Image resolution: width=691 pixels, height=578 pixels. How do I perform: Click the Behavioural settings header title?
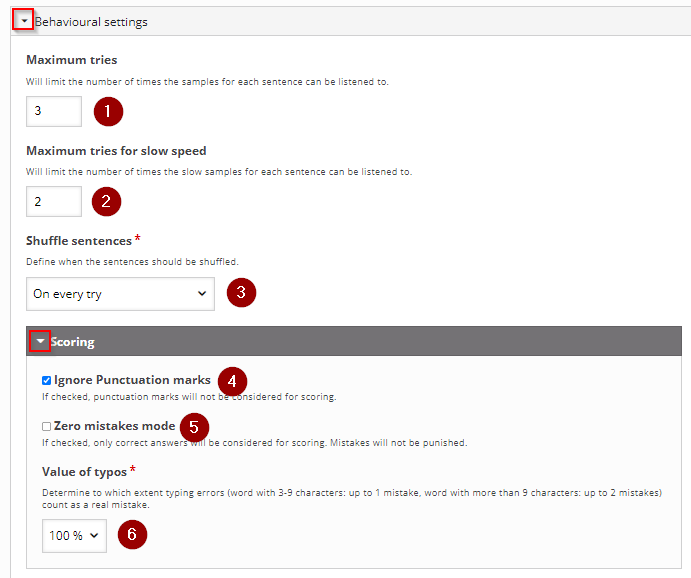91,22
